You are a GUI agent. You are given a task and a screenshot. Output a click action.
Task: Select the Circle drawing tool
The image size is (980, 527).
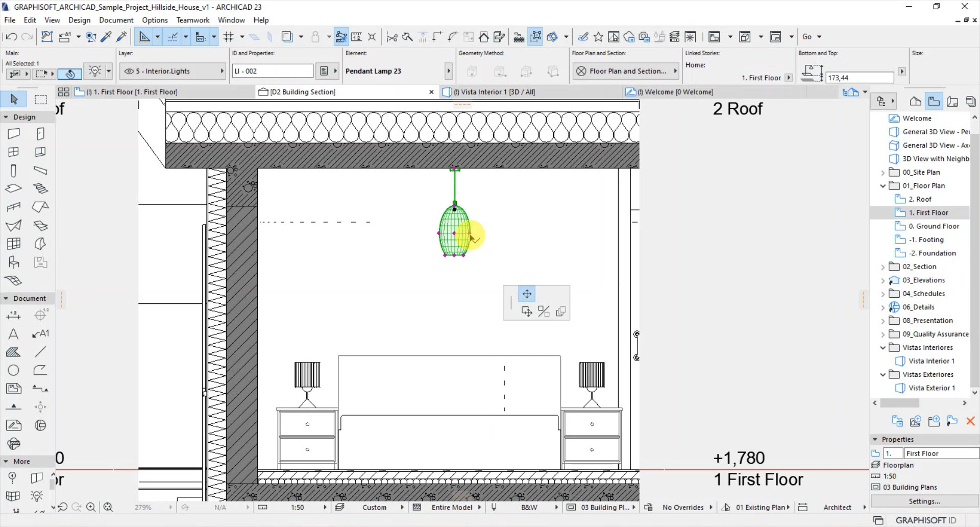click(x=14, y=370)
